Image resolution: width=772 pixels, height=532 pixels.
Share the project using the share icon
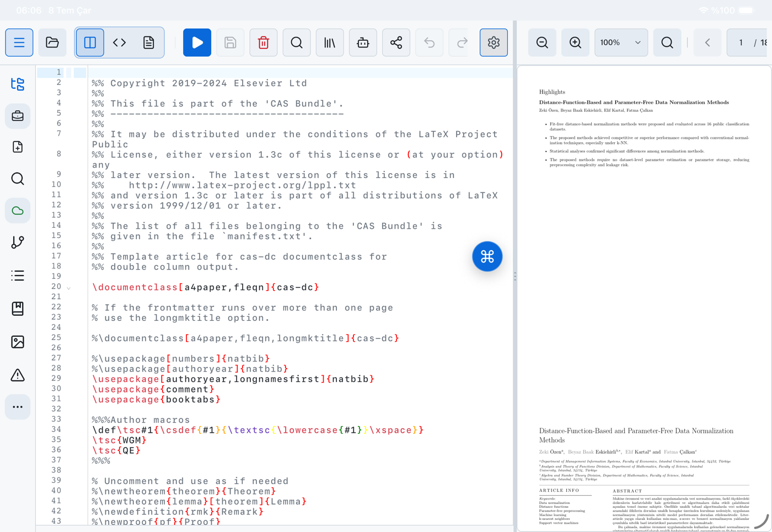click(396, 42)
